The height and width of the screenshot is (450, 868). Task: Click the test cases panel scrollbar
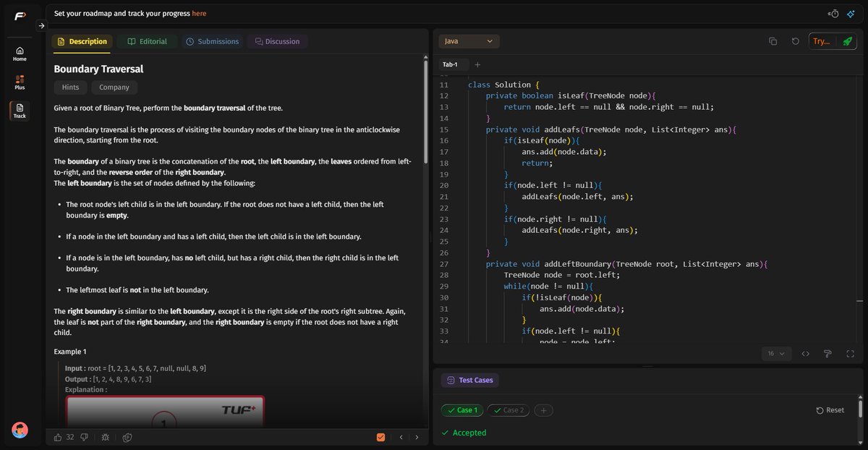(860, 409)
